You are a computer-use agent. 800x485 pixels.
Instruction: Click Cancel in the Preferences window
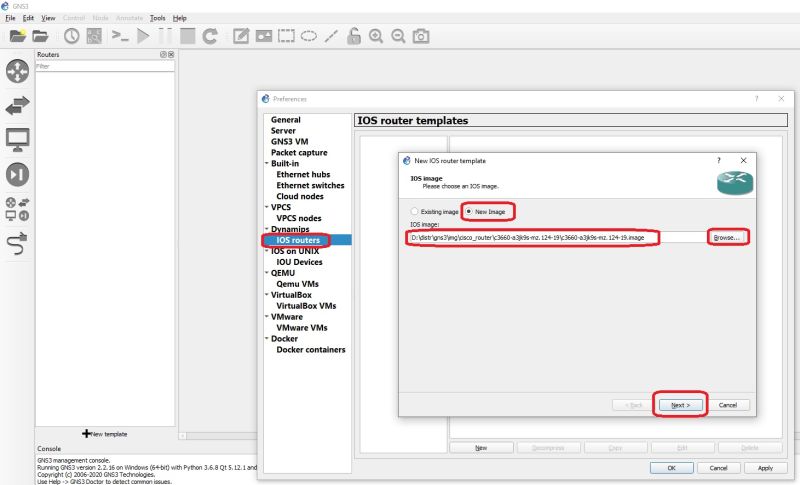[718, 468]
